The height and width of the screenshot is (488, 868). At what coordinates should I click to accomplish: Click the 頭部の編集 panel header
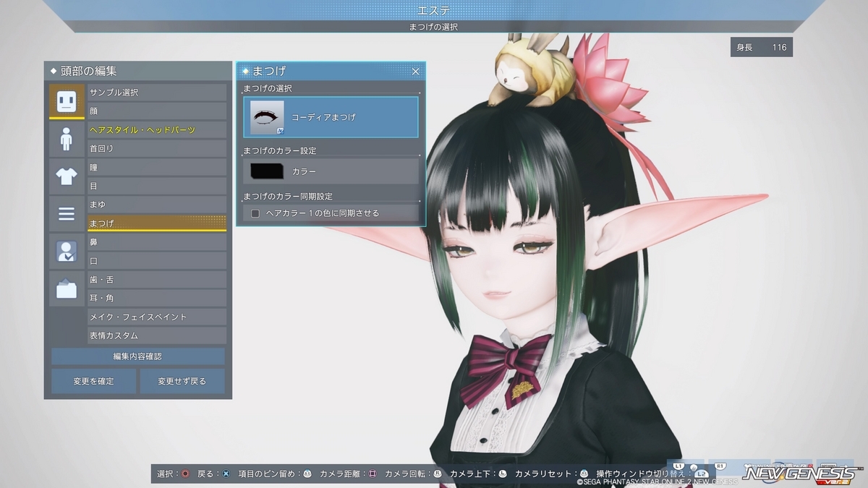click(x=138, y=71)
